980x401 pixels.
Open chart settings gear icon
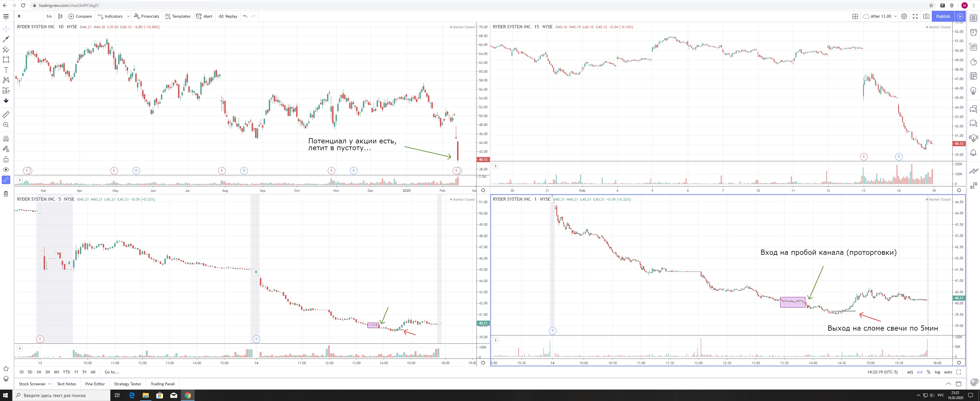coord(904,16)
